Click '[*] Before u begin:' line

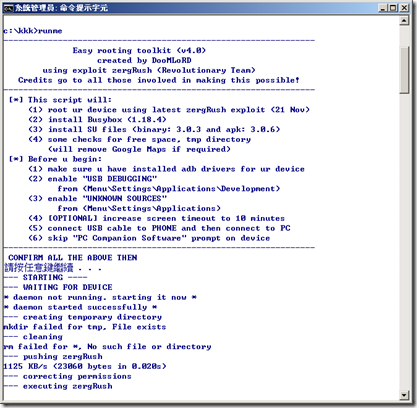55,159
